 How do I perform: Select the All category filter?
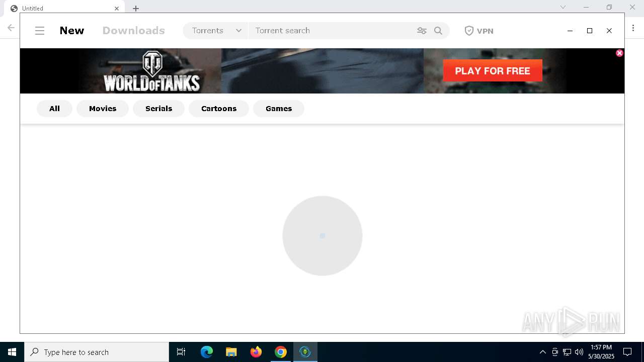click(x=54, y=109)
